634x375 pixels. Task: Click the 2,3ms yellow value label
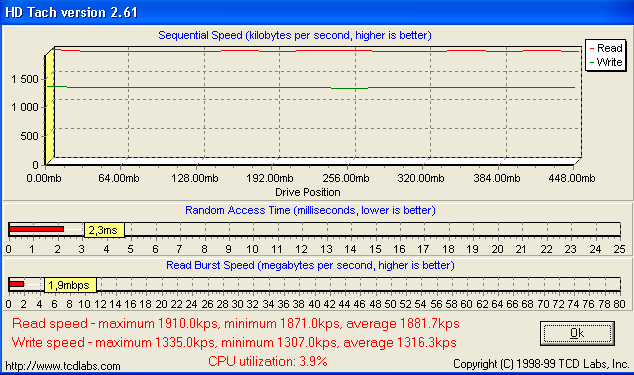104,230
